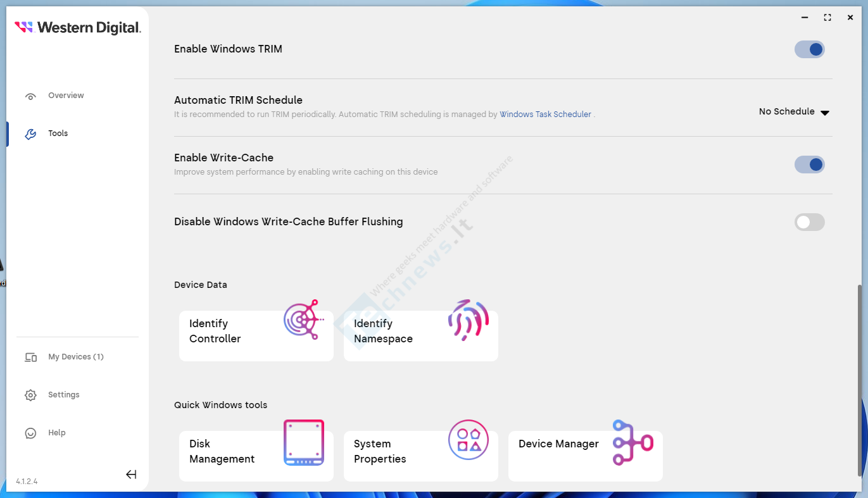Click the Device Manager tree icon
Viewport: 868px width, 498px height.
[633, 442]
